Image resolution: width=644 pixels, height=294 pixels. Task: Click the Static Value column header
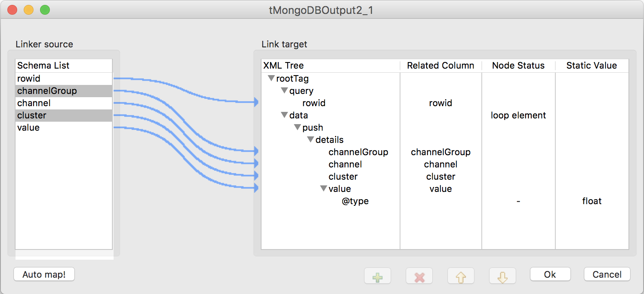592,65
